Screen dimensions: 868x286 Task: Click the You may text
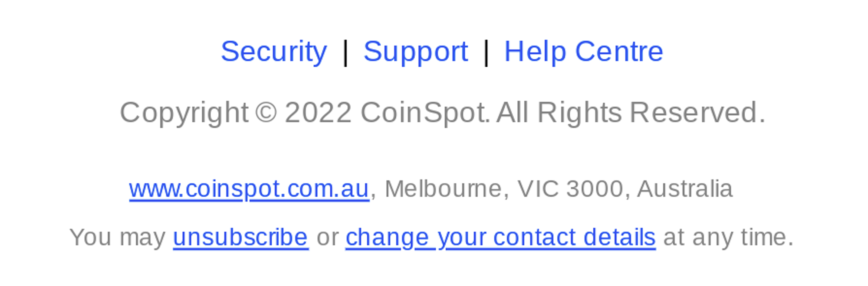coord(117,237)
